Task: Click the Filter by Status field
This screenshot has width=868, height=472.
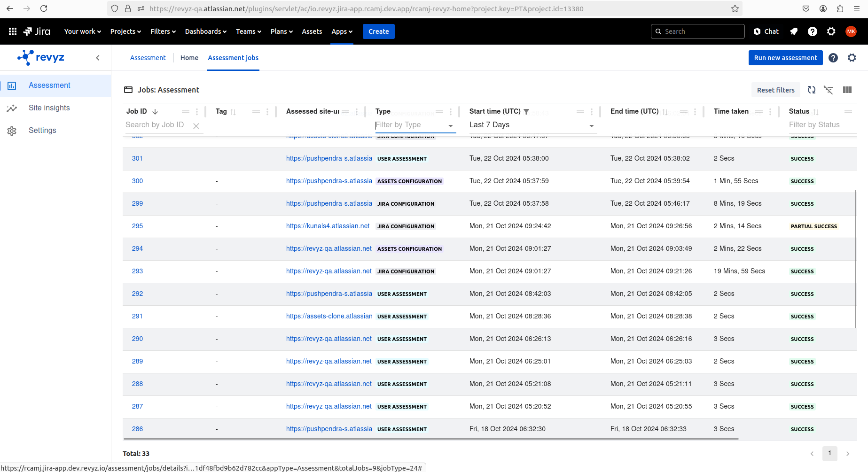Action: click(822, 125)
